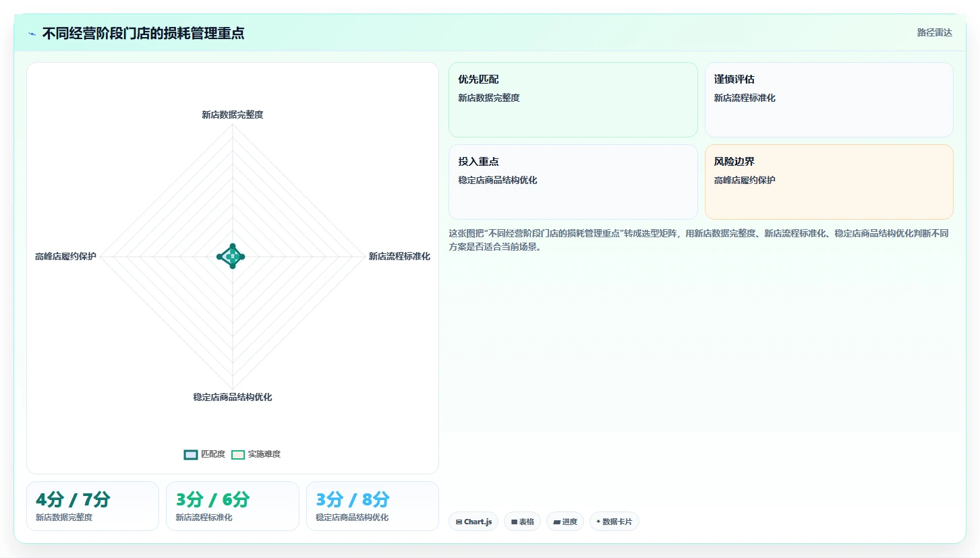
Task: Click the lightning icon beside the page title
Action: tap(32, 34)
